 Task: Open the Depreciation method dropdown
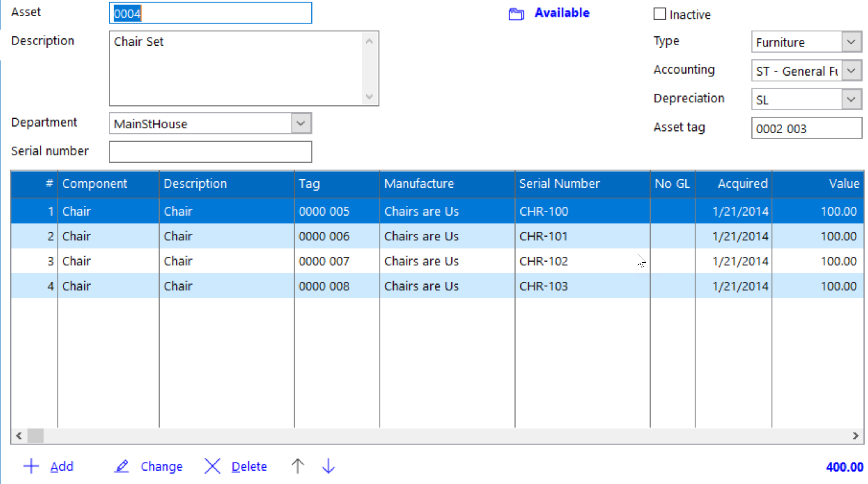851,99
